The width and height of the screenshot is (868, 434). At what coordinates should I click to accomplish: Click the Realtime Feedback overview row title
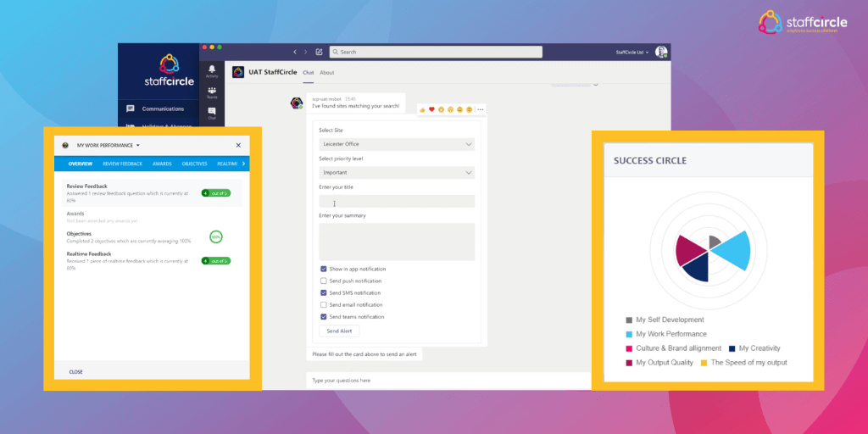click(x=88, y=253)
